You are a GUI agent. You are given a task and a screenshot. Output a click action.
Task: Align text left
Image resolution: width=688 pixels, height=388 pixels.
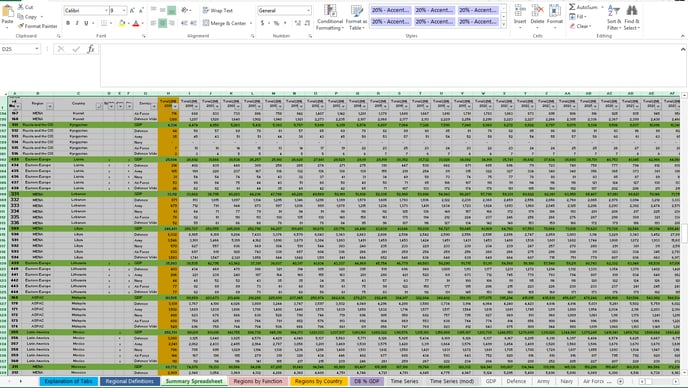click(153, 23)
